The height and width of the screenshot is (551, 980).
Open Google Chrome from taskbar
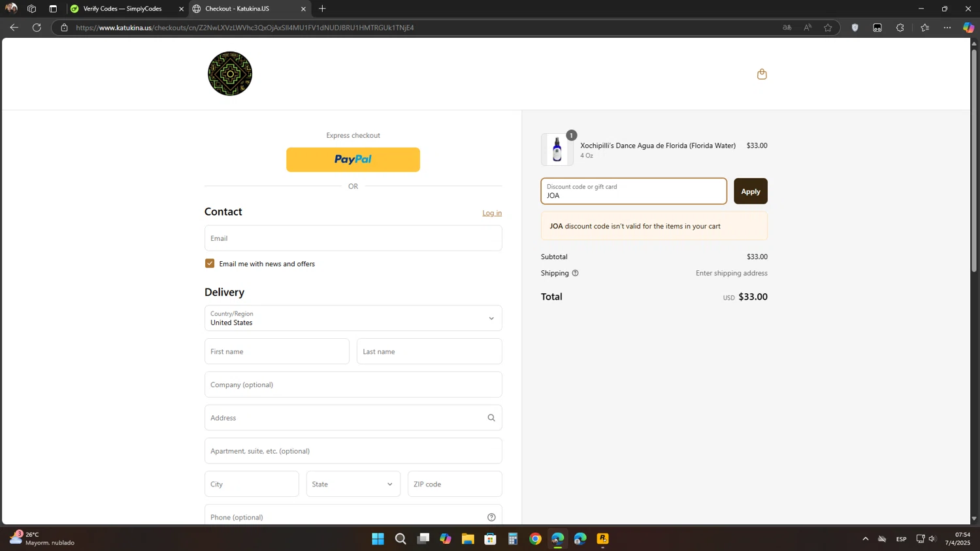[x=535, y=539]
